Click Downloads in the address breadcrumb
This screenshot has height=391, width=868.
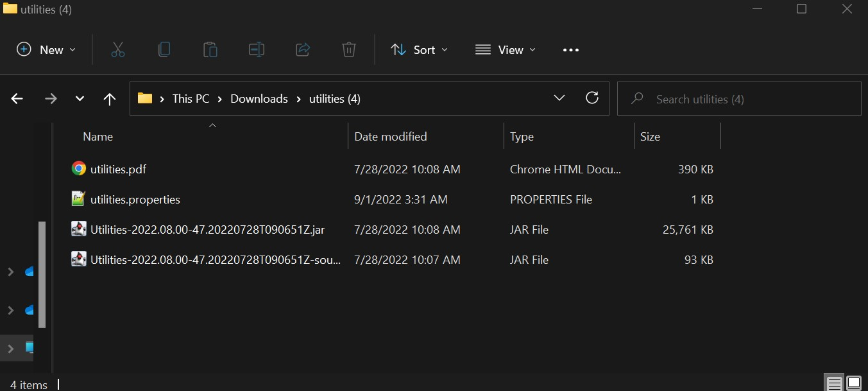coord(259,99)
